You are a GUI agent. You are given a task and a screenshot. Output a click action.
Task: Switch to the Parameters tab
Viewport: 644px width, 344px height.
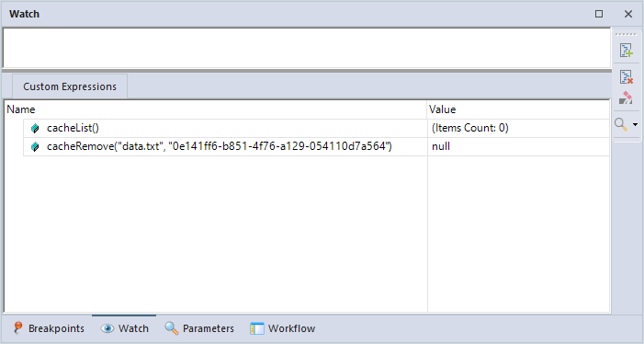(x=199, y=328)
